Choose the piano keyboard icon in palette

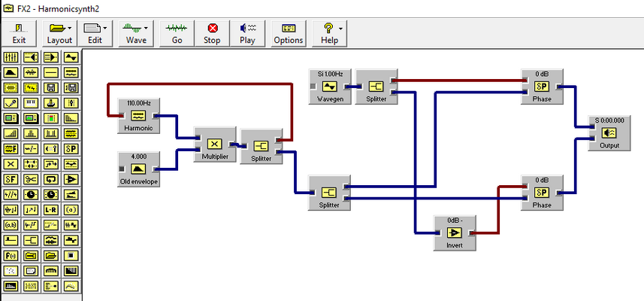(x=31, y=103)
